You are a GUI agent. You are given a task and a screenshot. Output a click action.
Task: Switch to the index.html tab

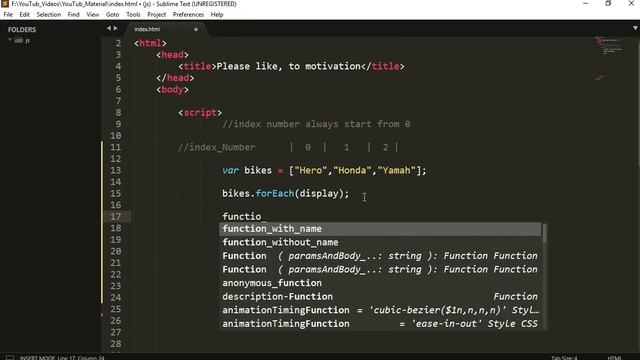click(x=147, y=29)
